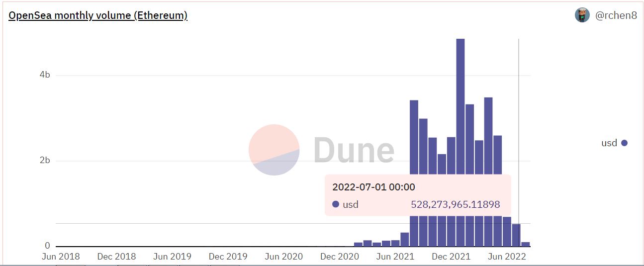The image size is (644, 266).
Task: Click the Jun 2022 axis label
Action: (507, 257)
